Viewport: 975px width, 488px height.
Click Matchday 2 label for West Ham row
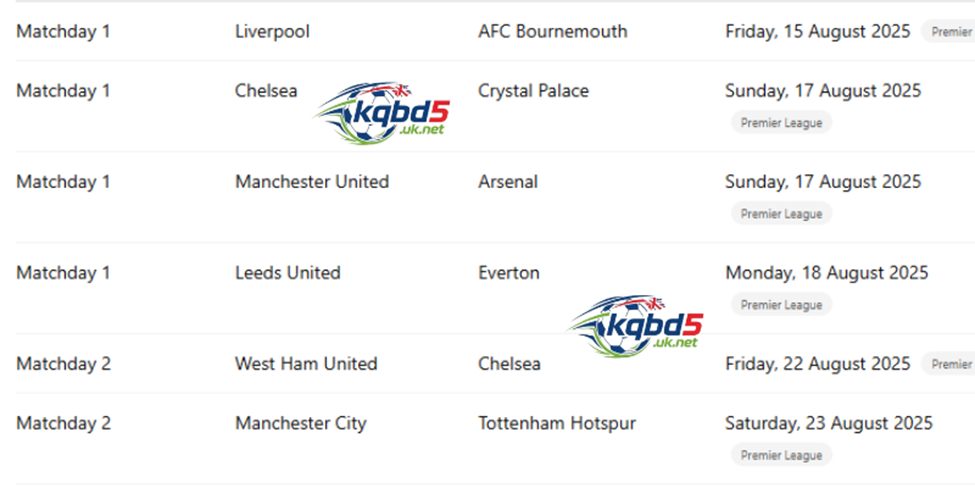[63, 364]
